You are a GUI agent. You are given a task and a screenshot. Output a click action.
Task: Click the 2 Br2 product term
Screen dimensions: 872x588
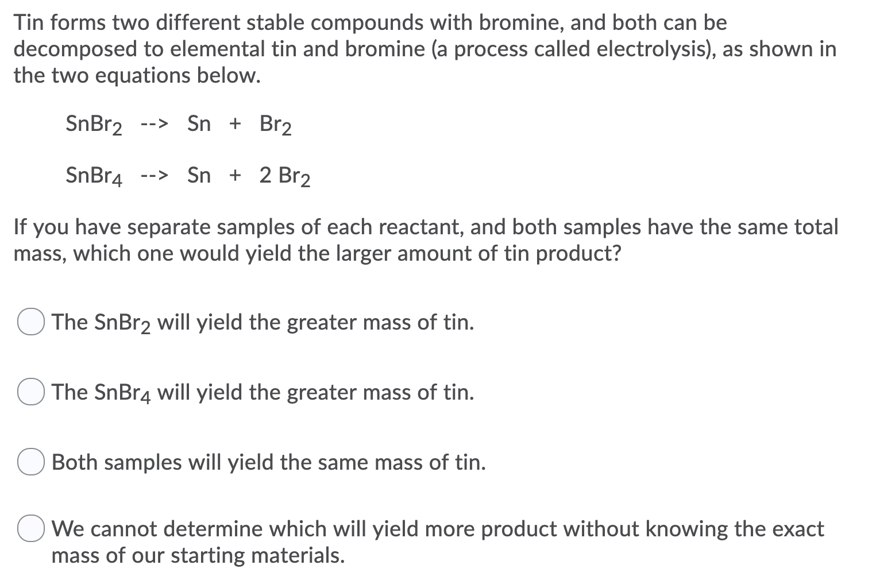285,176
